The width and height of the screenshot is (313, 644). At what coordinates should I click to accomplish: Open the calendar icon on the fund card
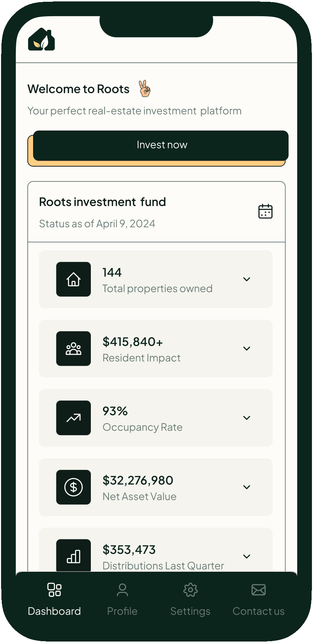265,211
